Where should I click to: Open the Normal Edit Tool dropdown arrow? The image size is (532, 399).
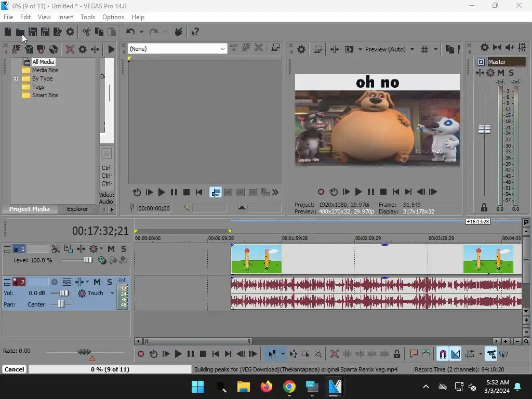(x=283, y=354)
